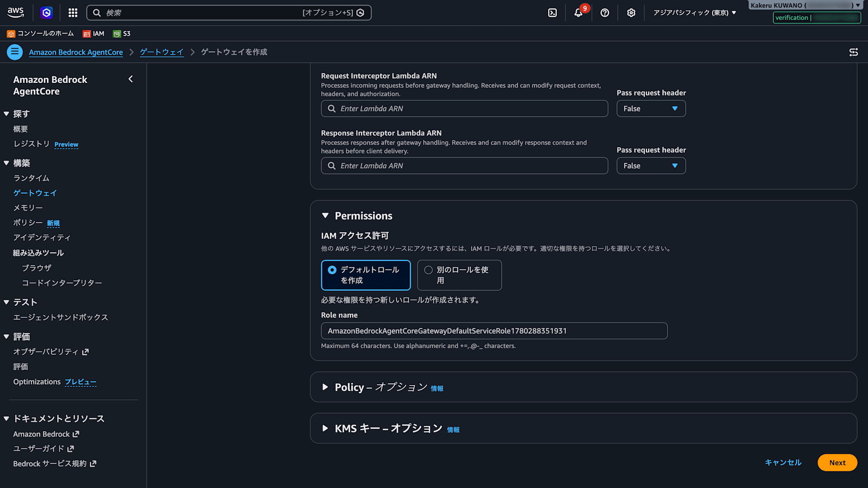Collapse the 構築 sidebar group
Image resolution: width=868 pixels, height=488 pixels.
[x=7, y=163]
